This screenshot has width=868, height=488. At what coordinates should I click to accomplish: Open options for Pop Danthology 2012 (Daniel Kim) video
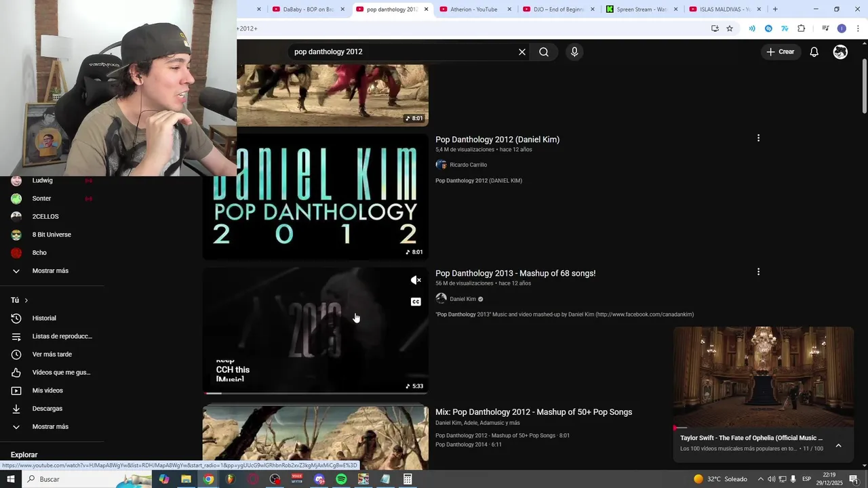(x=758, y=138)
